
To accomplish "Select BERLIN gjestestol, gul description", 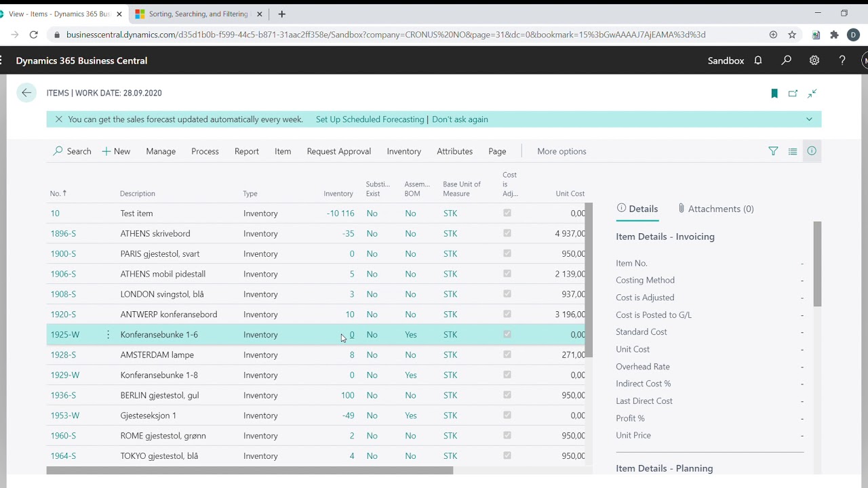I will pos(159,395).
